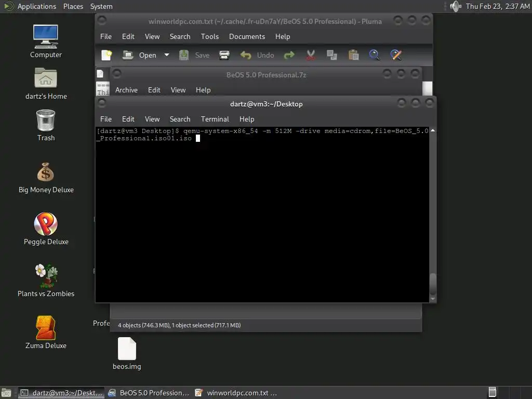Open Pluma's File menu
Viewport: 532px width, 399px height.
(x=106, y=37)
